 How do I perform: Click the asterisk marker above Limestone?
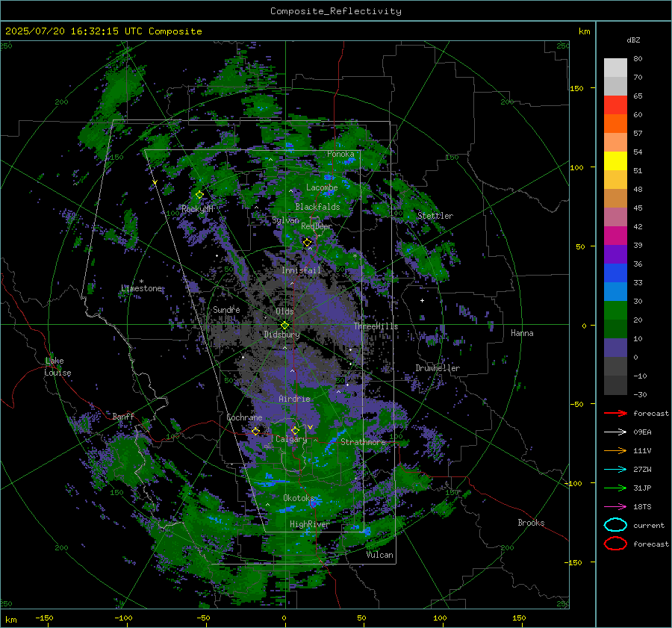pos(141,282)
